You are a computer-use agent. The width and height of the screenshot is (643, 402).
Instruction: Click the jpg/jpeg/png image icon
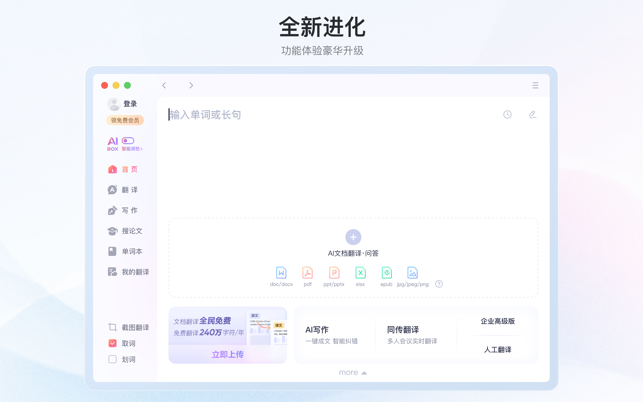tap(412, 273)
